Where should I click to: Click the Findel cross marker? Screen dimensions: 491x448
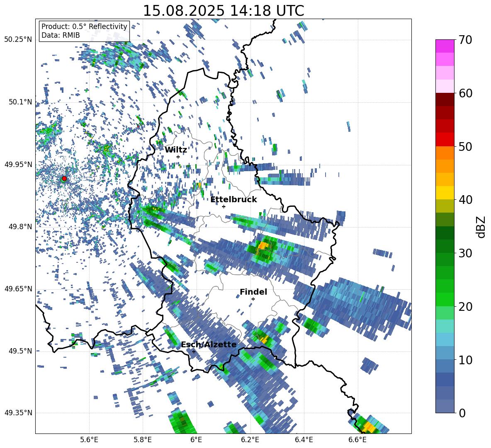click(x=253, y=299)
